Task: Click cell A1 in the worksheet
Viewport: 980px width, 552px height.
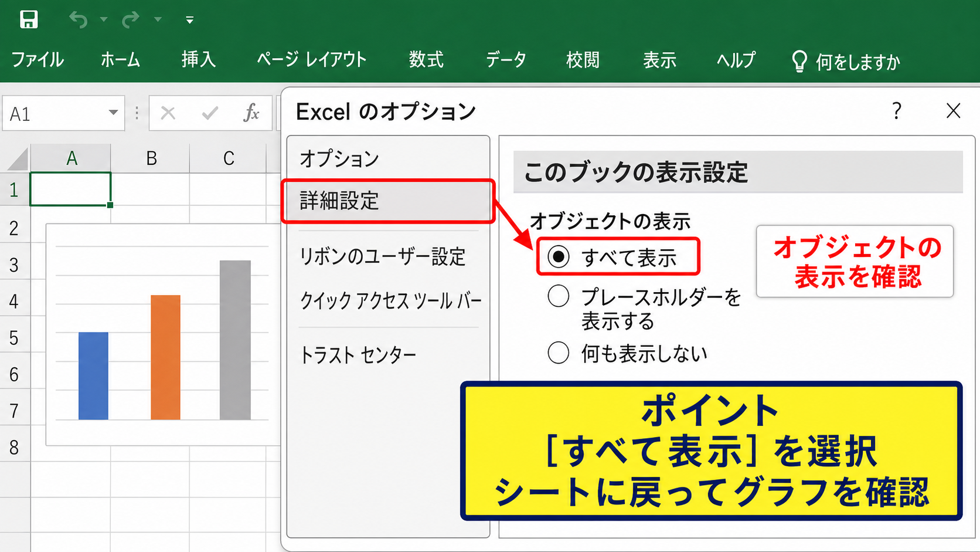Action: point(70,189)
